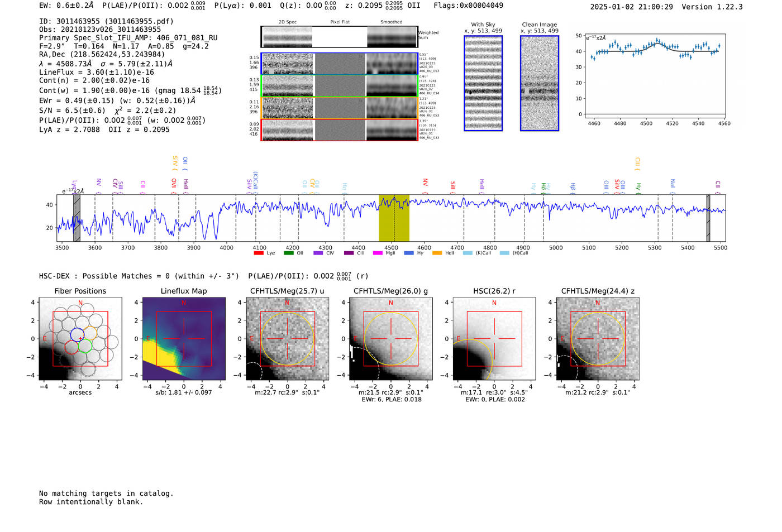This screenshot has width=782, height=532.
Task: Click the m:21.2 rc:2.9" caption under z image
Action: [598, 392]
